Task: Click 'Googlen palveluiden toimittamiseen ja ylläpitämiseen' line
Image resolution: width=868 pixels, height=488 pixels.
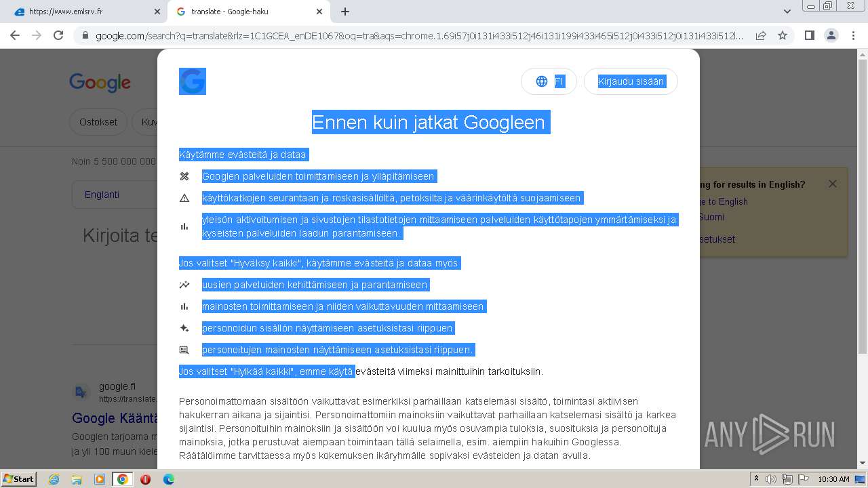Action: 318,176
